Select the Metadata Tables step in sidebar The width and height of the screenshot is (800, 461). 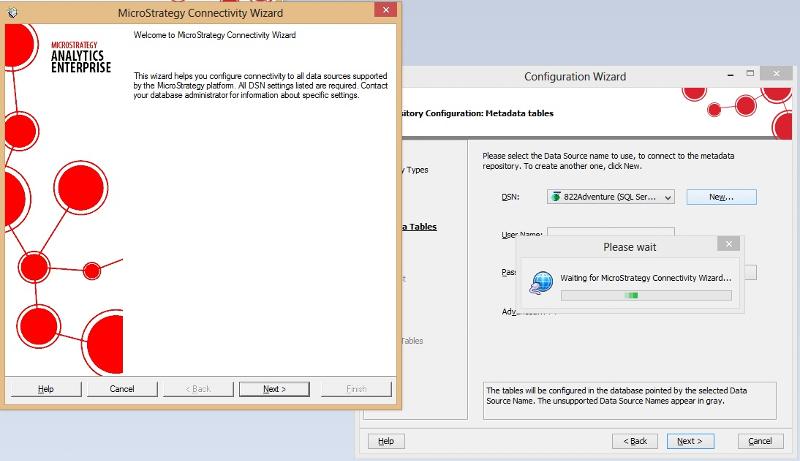point(419,227)
